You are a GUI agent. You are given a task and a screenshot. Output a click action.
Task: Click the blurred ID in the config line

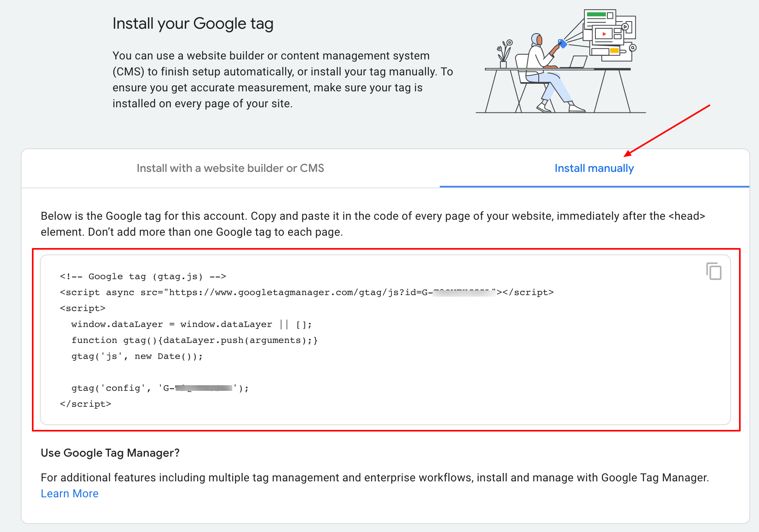(x=204, y=388)
